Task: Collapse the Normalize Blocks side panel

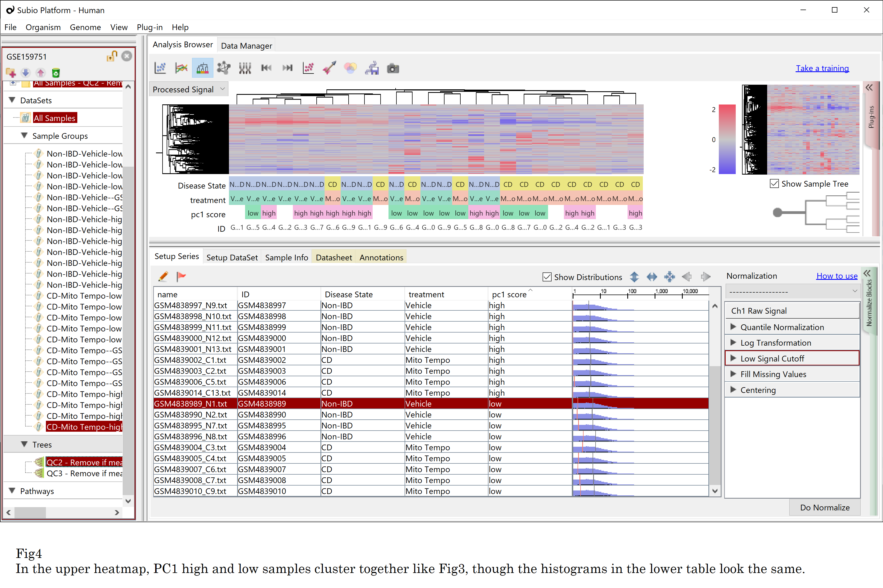Action: (x=867, y=274)
